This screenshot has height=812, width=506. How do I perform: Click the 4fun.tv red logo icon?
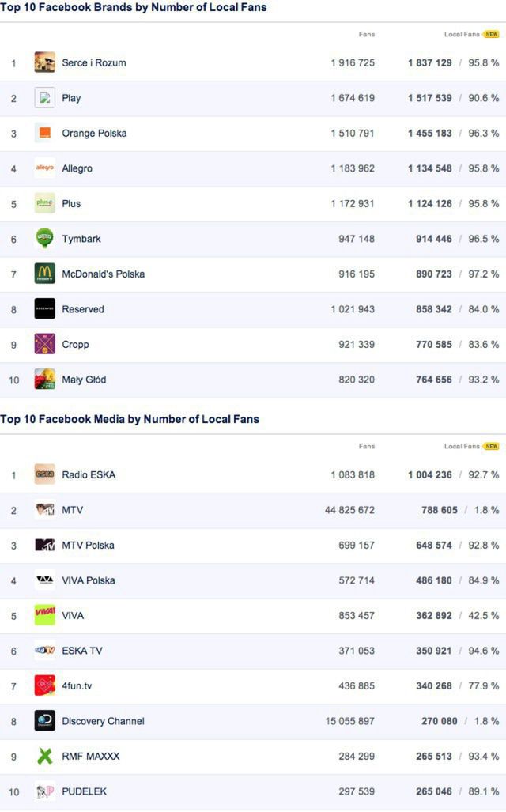(45, 685)
